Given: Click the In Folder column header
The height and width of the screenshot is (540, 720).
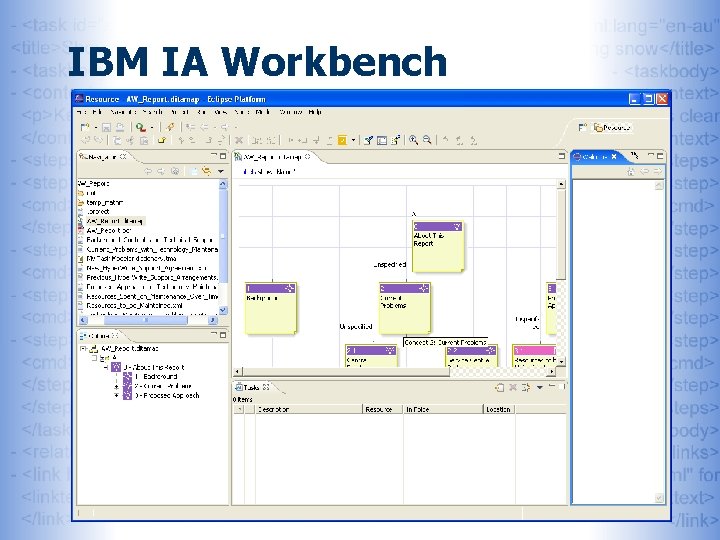Looking at the screenshot, I should click(x=443, y=409).
